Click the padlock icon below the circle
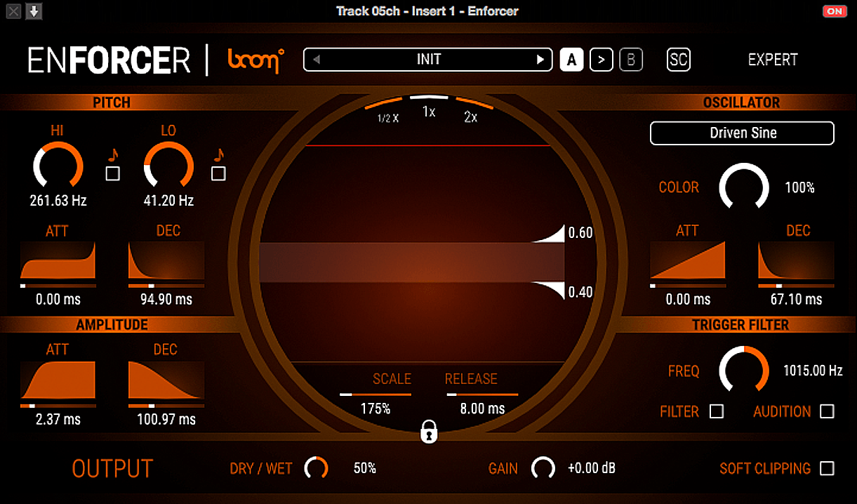 pos(429,432)
